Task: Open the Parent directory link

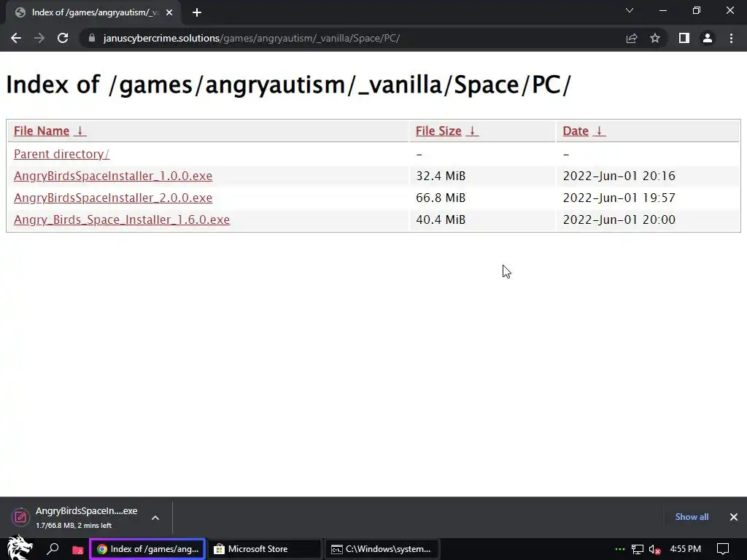Action: point(61,155)
